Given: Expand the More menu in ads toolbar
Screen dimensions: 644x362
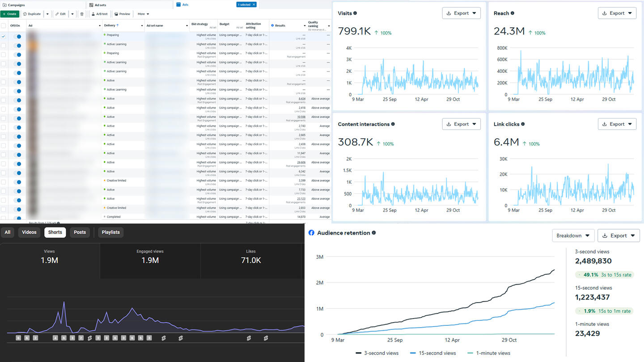Looking at the screenshot, I should pyautogui.click(x=143, y=14).
